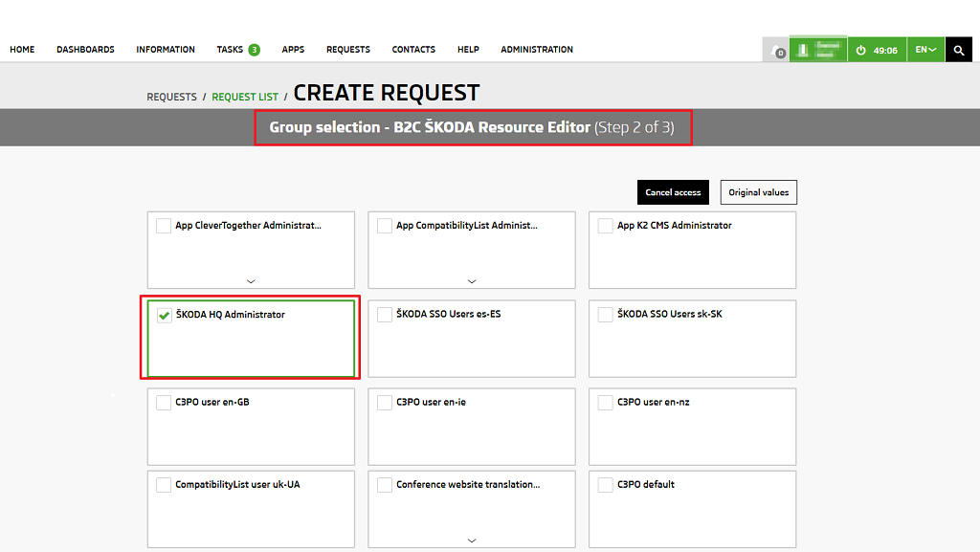The height and width of the screenshot is (552, 980).
Task: Click Cancel access button
Action: 673,192
